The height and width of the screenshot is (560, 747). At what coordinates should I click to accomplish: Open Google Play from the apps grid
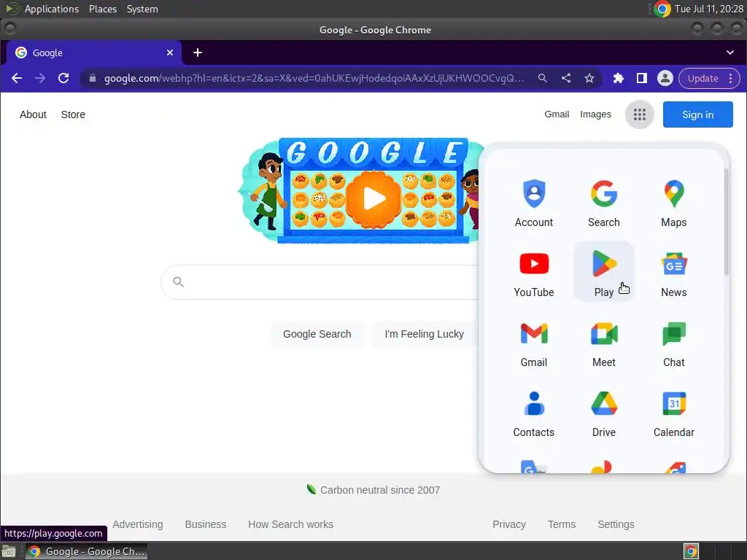(x=603, y=273)
